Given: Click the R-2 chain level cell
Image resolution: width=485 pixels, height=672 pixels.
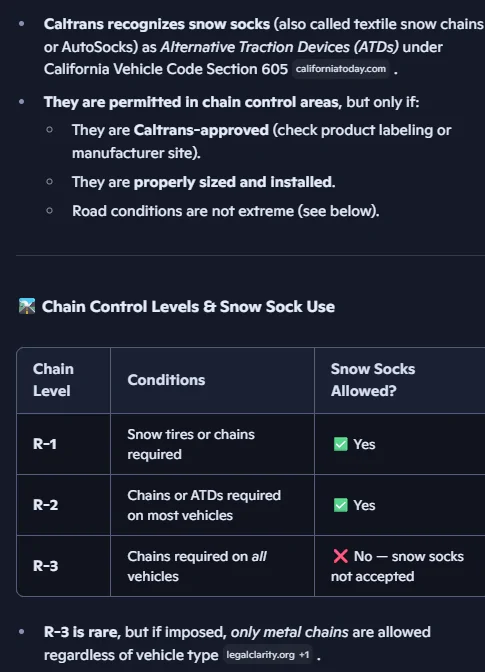Looking at the screenshot, I should click(63, 505).
